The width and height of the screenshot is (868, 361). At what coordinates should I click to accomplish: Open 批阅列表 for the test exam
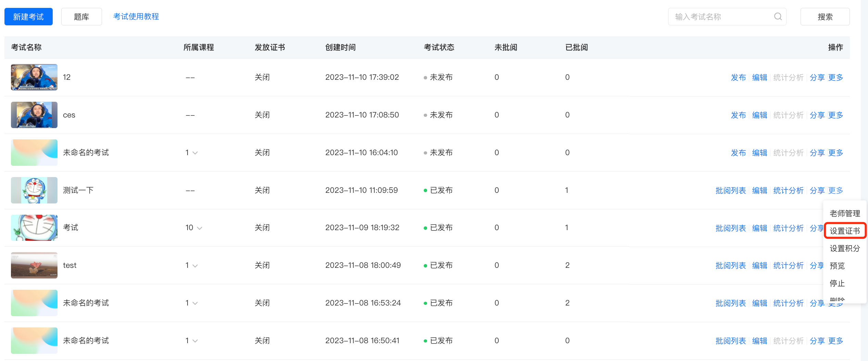[730, 266]
